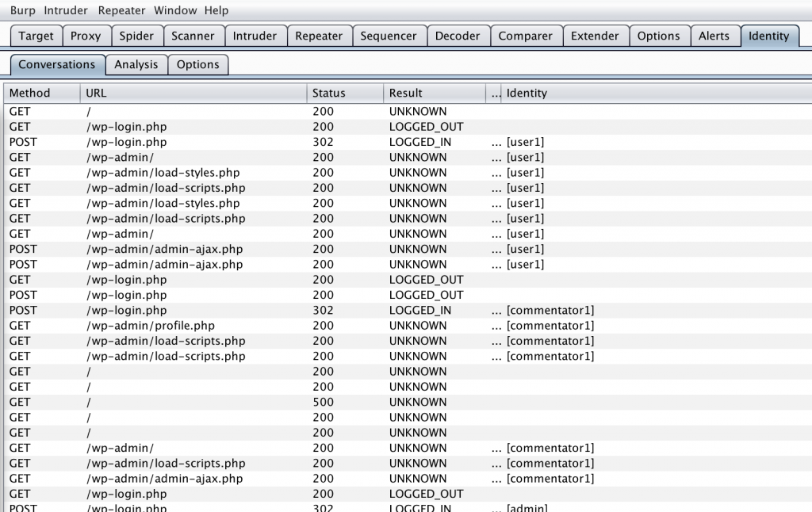Open the Alerts tab
This screenshot has width=812, height=512.
[714, 36]
